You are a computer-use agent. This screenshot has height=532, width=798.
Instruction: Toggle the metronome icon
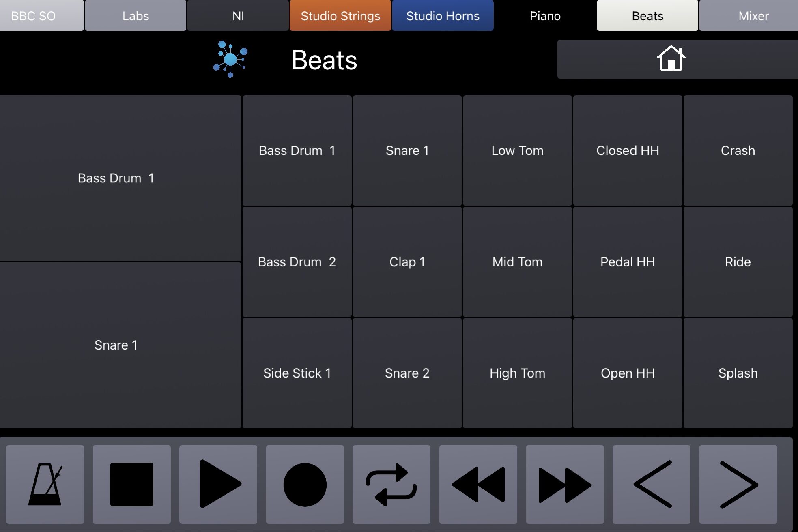click(45, 484)
